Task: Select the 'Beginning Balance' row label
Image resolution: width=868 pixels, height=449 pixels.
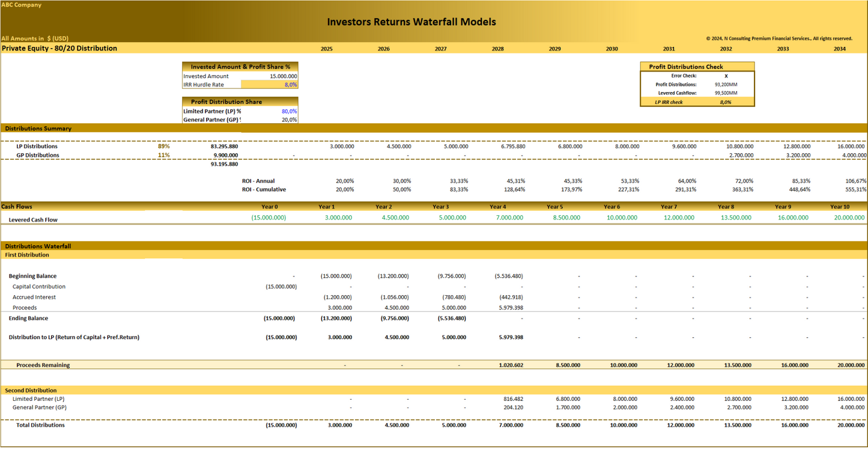Action: click(x=32, y=276)
